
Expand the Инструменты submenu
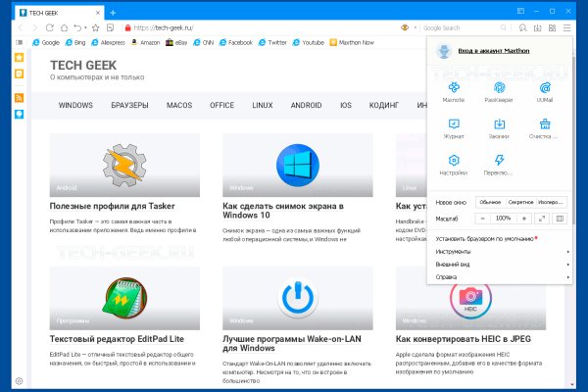tap(500, 251)
